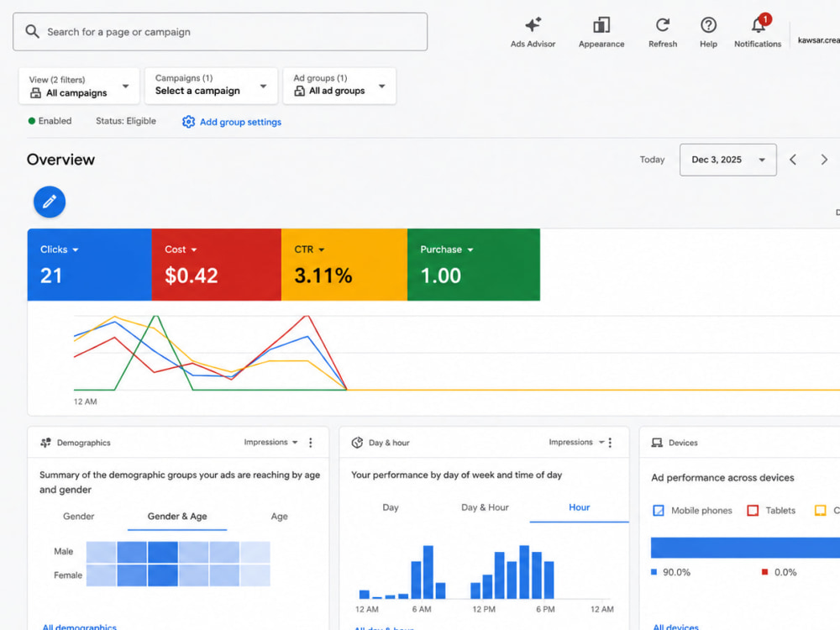The height and width of the screenshot is (630, 840).
Task: Go to next date with right chevron
Action: click(x=824, y=160)
